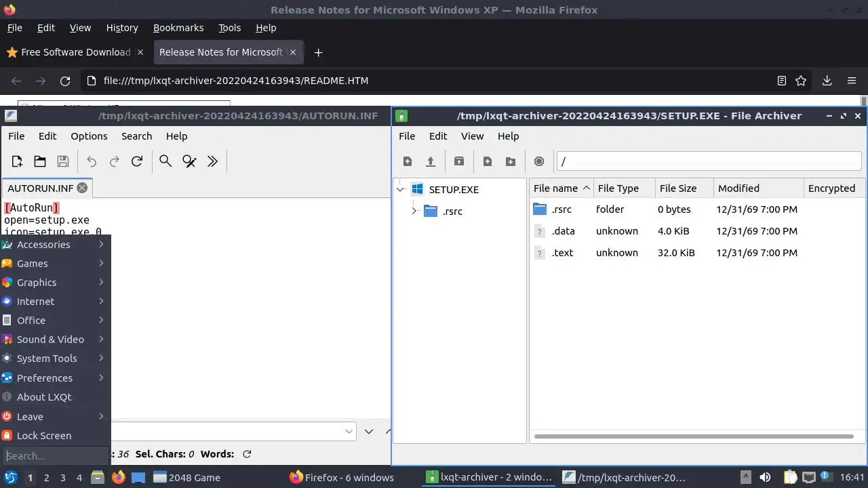Image resolution: width=868 pixels, height=488 pixels.
Task: Open Search menu in text editor
Action: (x=136, y=136)
